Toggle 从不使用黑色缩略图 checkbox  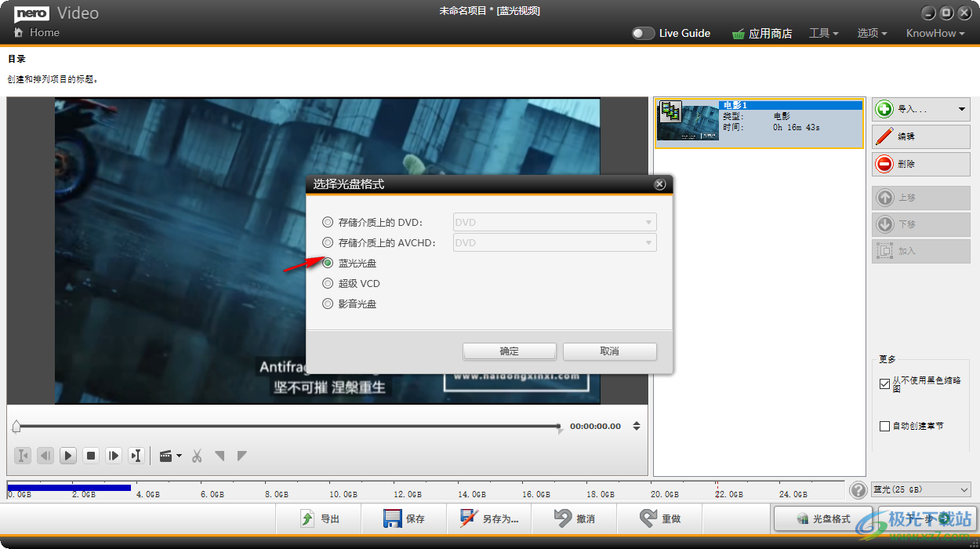click(885, 384)
